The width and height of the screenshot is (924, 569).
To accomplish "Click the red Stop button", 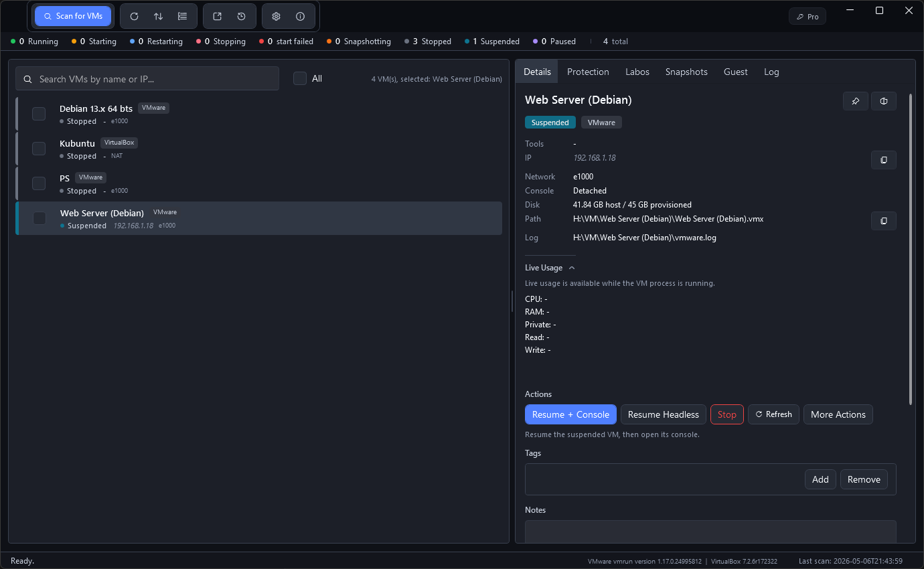I will coord(727,414).
